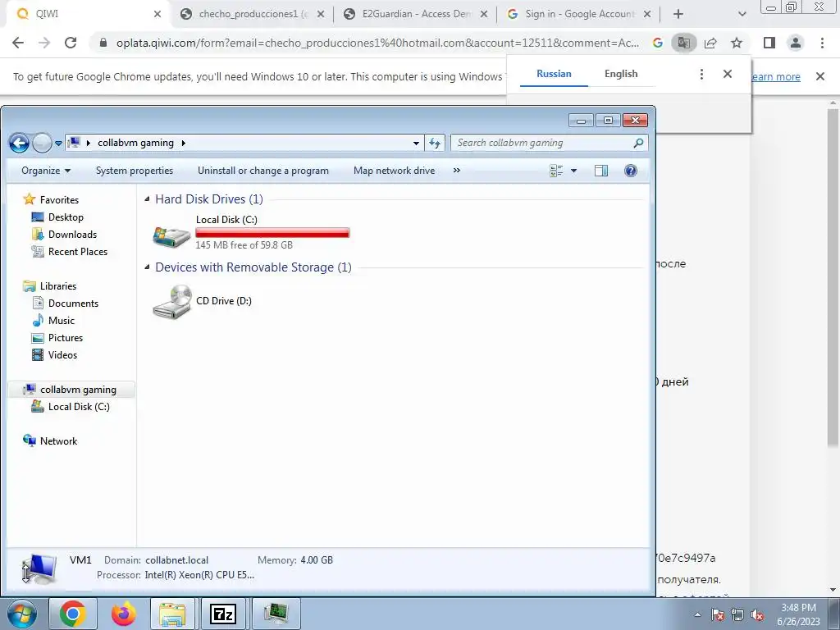
Task: Toggle the preview pane icon
Action: (x=601, y=171)
